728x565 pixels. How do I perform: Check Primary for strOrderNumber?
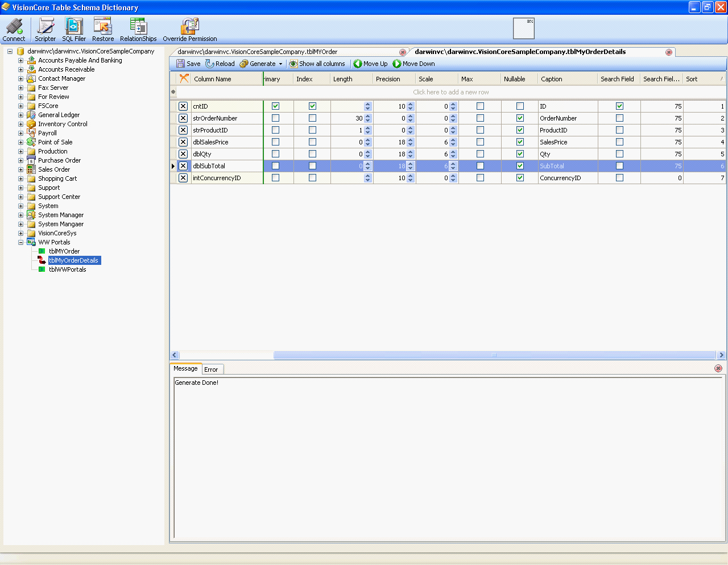pyautogui.click(x=276, y=118)
